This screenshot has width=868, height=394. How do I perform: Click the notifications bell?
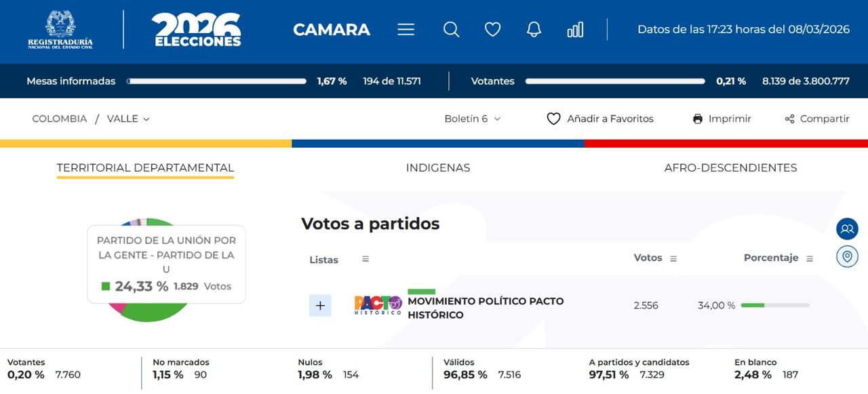(534, 29)
